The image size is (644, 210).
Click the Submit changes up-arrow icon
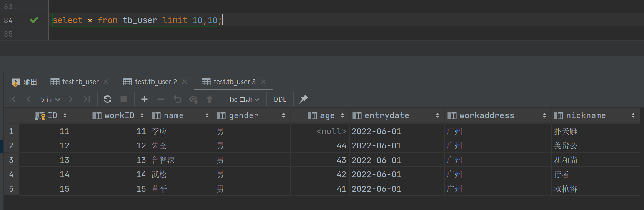(x=210, y=99)
